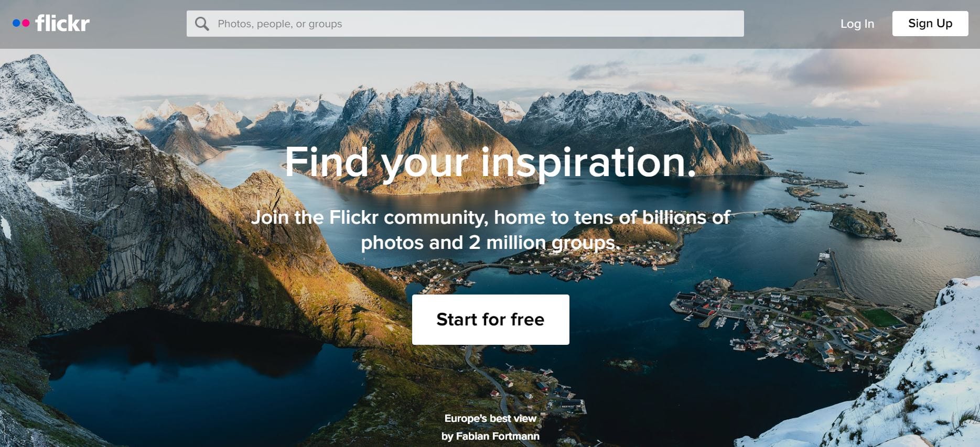Click the word "inspiration." in the headline
This screenshot has width=980, height=447.
[x=589, y=162]
